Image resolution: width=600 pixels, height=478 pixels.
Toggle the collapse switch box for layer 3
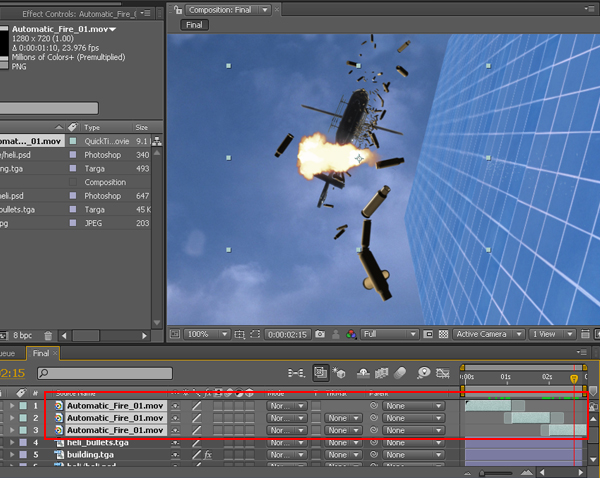(186, 431)
